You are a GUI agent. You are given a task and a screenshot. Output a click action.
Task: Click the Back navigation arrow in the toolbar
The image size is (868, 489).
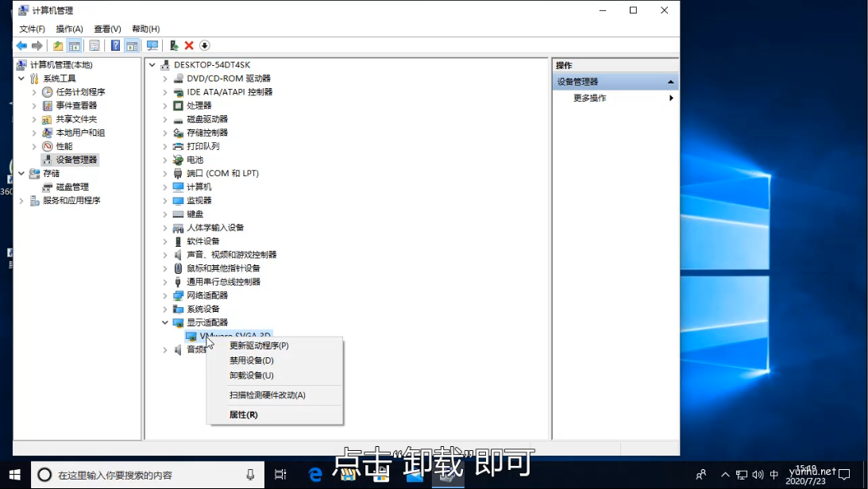tap(21, 45)
